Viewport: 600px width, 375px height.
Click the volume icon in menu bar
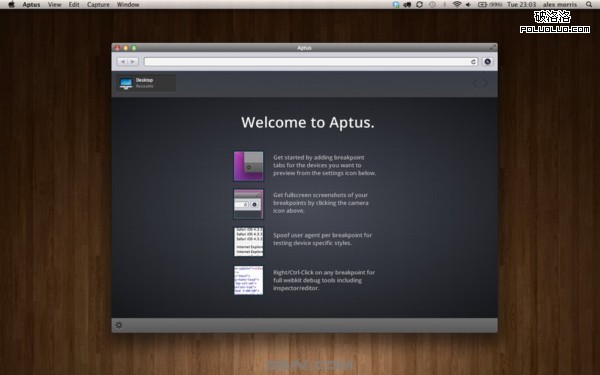(468, 5)
